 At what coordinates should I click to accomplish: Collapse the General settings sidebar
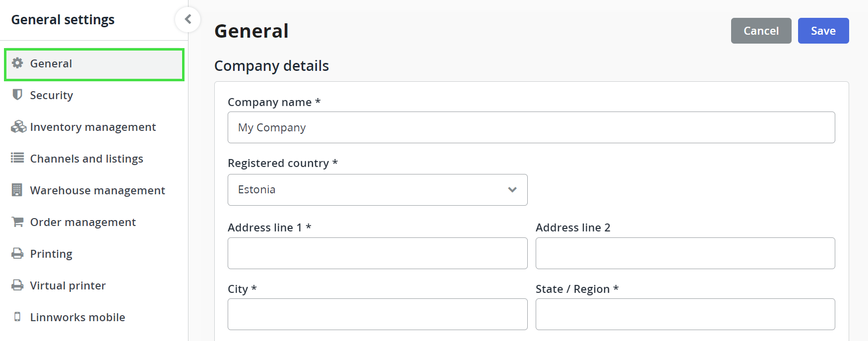(188, 19)
